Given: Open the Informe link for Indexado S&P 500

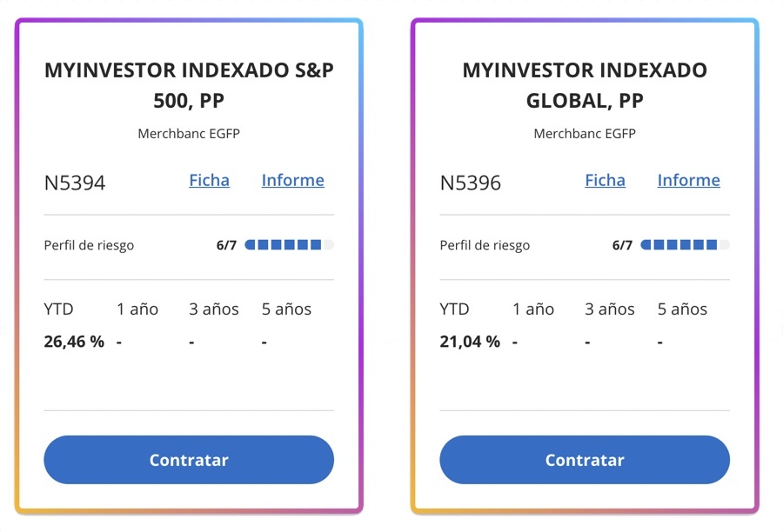Looking at the screenshot, I should 292,180.
